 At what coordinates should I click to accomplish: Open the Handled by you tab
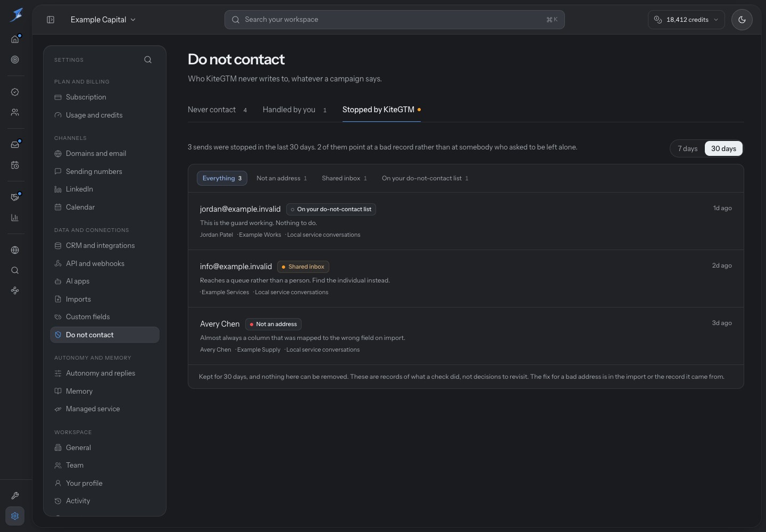(295, 110)
